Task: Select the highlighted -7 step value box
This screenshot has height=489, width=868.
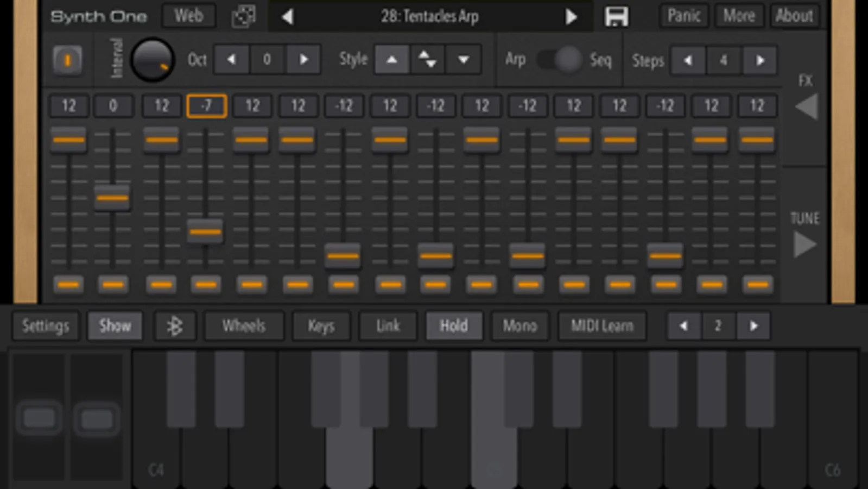Action: pos(206,106)
